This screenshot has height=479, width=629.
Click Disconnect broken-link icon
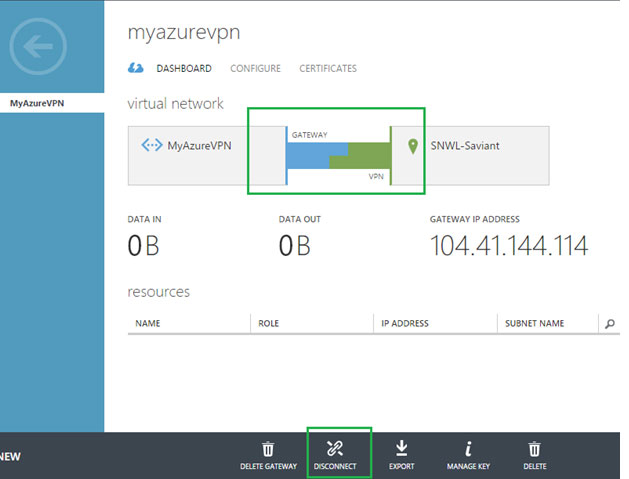tap(335, 449)
